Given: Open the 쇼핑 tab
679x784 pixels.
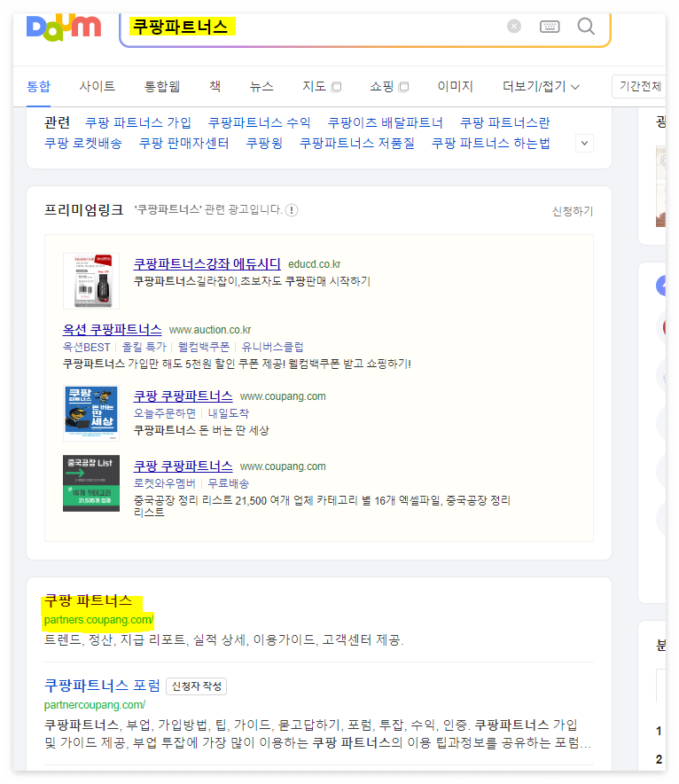Looking at the screenshot, I should pos(389,87).
